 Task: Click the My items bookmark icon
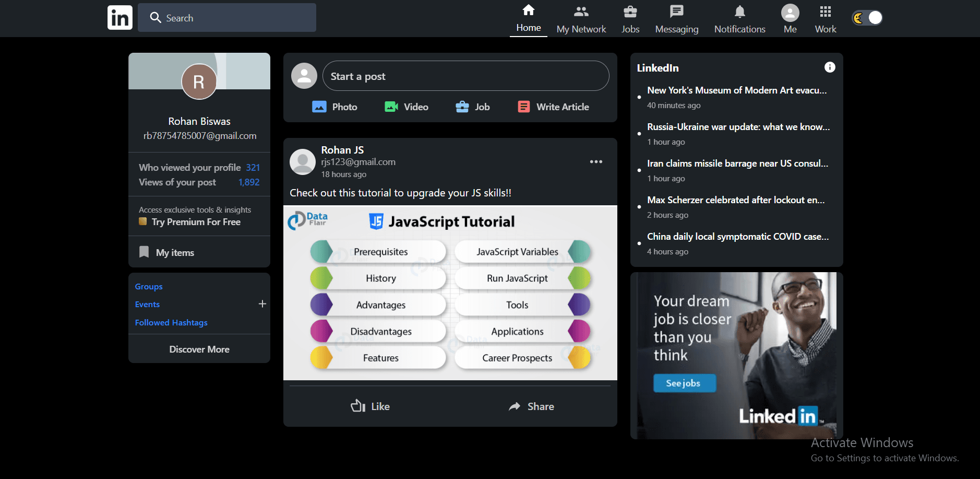pos(144,252)
